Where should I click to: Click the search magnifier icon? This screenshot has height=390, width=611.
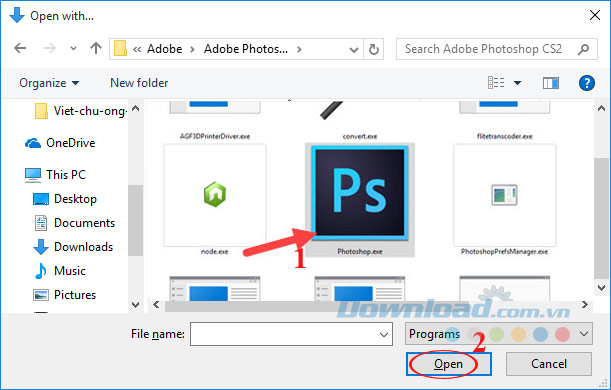click(x=583, y=49)
